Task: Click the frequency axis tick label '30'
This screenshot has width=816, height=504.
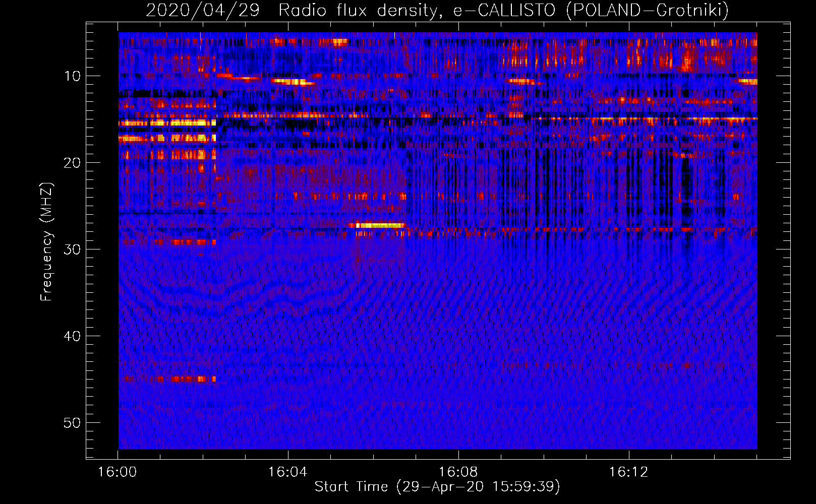Action: 73,249
